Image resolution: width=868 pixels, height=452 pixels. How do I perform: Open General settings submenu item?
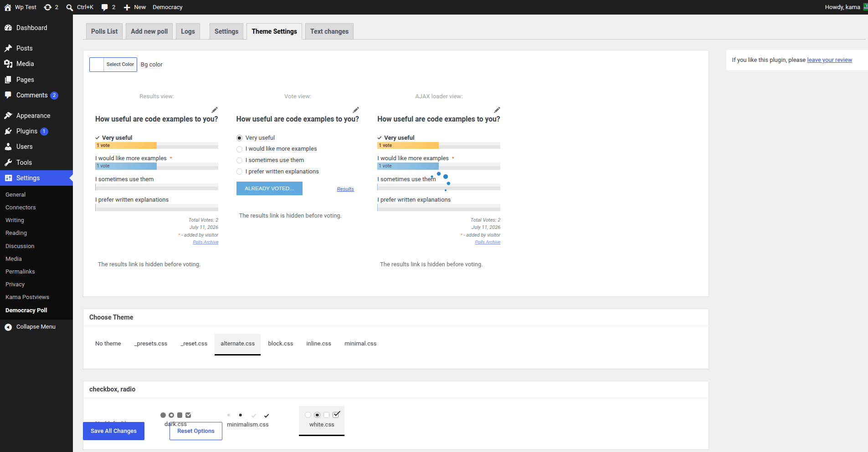click(15, 195)
